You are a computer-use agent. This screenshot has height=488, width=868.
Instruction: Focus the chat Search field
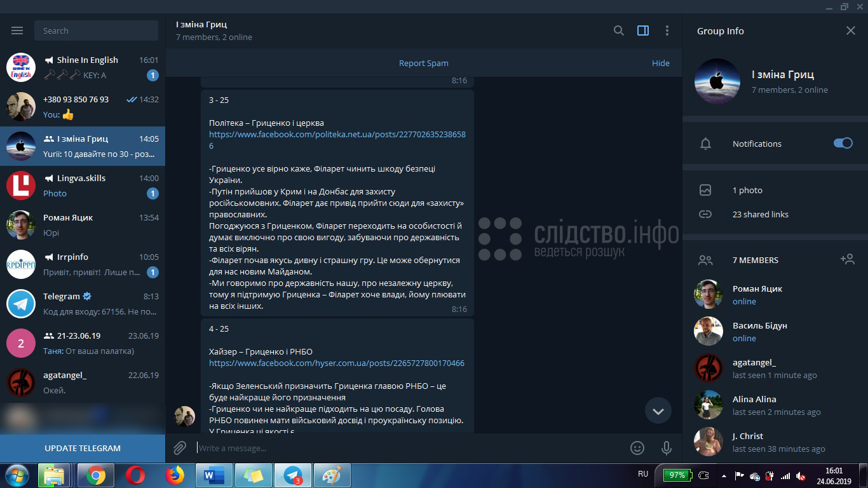point(97,30)
